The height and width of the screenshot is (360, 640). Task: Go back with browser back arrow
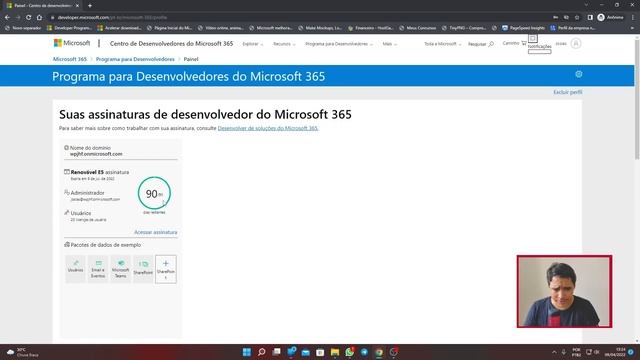point(7,17)
